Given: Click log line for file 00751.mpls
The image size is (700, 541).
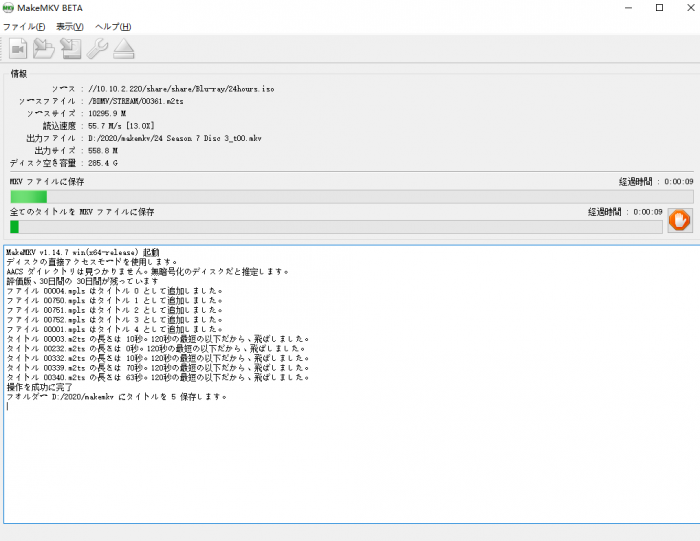Looking at the screenshot, I should coord(114,310).
